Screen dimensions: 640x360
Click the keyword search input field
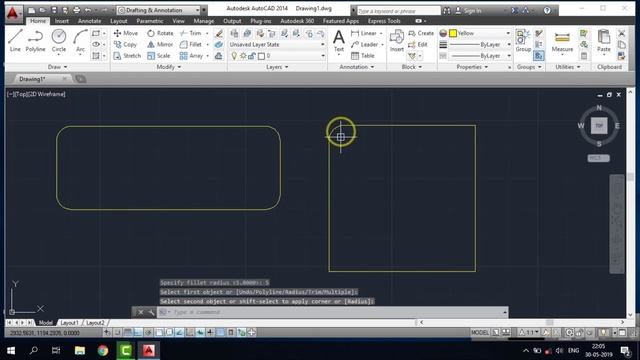[398, 11]
